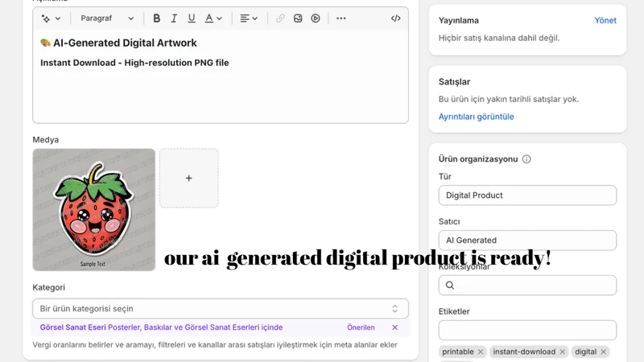Screen dimensions: 644x362
Task: Click the 'Hiçbir satış kanalına dahil değil.' text
Action: pos(499,38)
